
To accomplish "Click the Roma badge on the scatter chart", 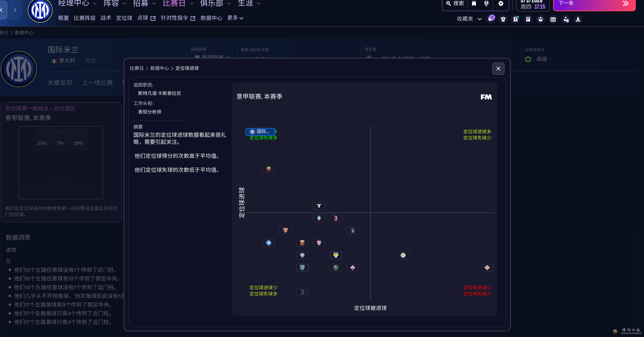I will (x=268, y=169).
